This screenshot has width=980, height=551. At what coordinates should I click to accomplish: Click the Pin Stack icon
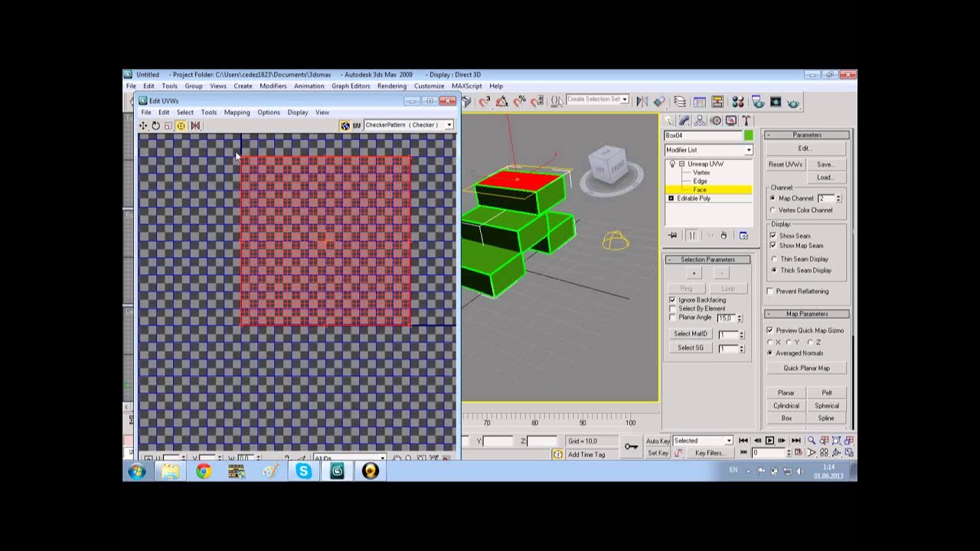pyautogui.click(x=672, y=236)
